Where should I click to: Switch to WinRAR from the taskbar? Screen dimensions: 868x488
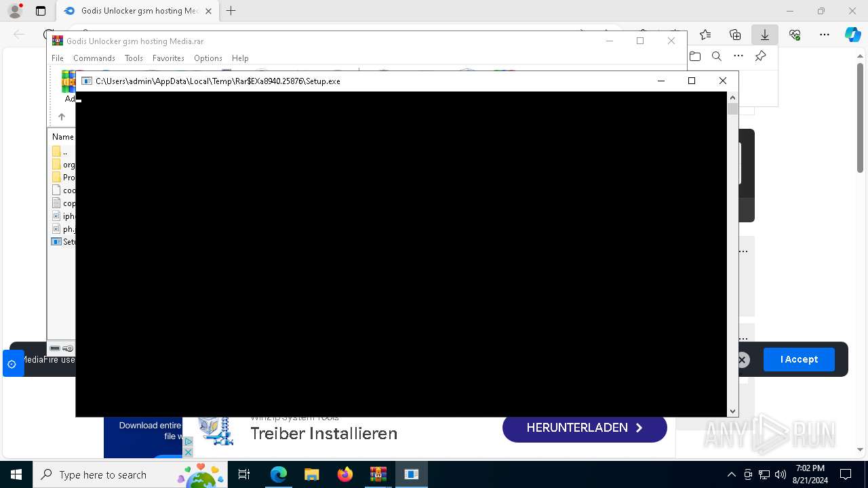point(378,474)
